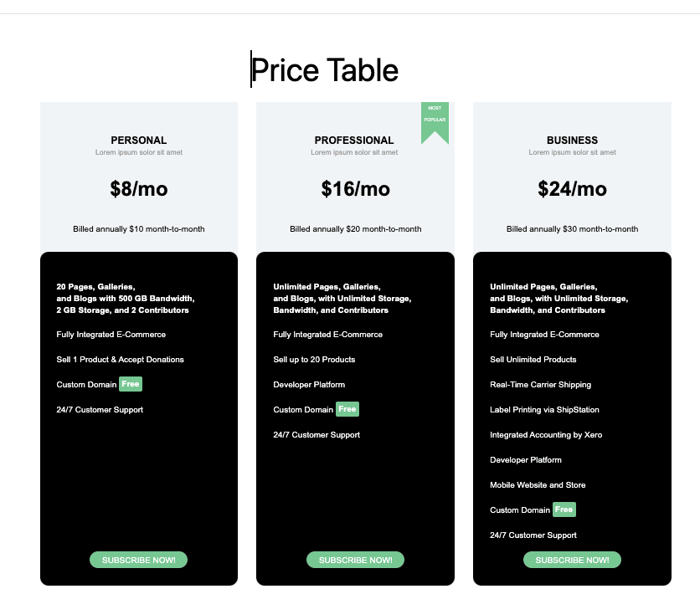Click Billed annually $30 month-to-month text
Viewport: 700px width, 594px height.
click(x=573, y=229)
